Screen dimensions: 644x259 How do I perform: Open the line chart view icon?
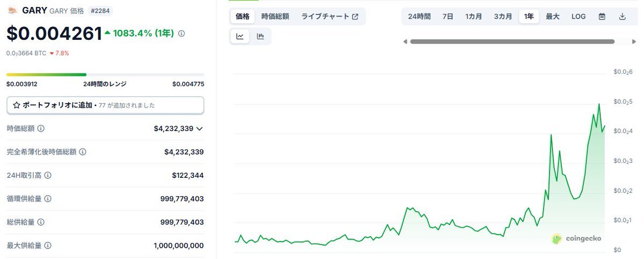coord(240,37)
